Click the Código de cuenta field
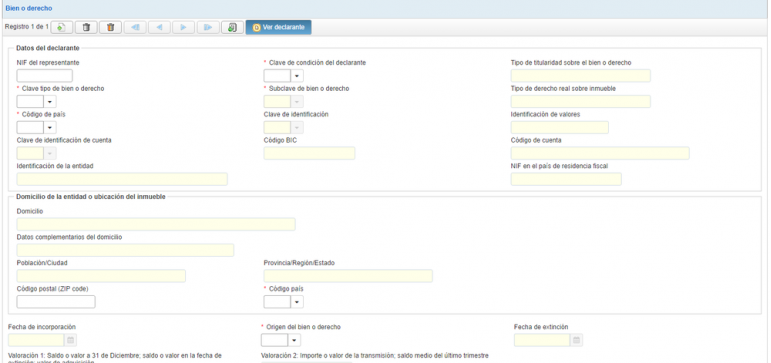 coord(600,153)
